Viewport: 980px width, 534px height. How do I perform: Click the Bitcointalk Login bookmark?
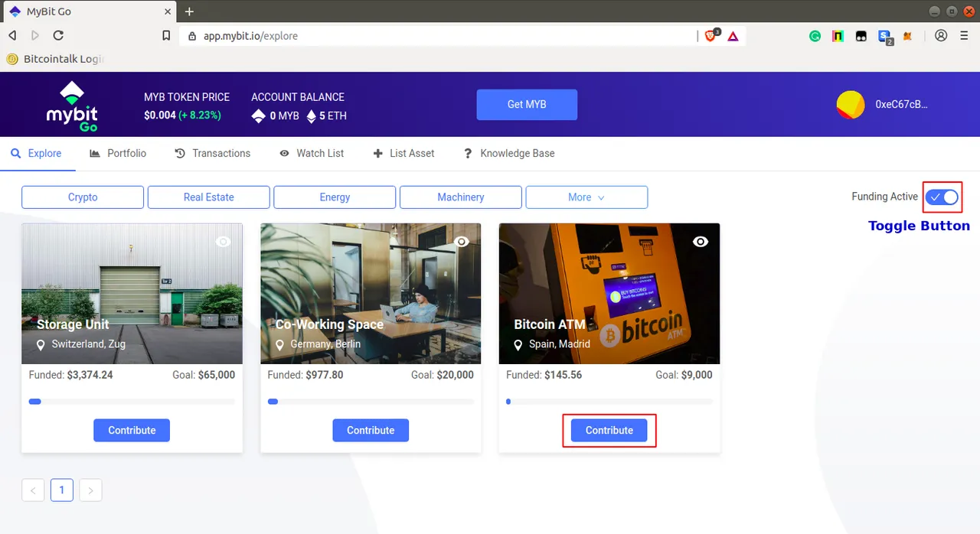54,59
